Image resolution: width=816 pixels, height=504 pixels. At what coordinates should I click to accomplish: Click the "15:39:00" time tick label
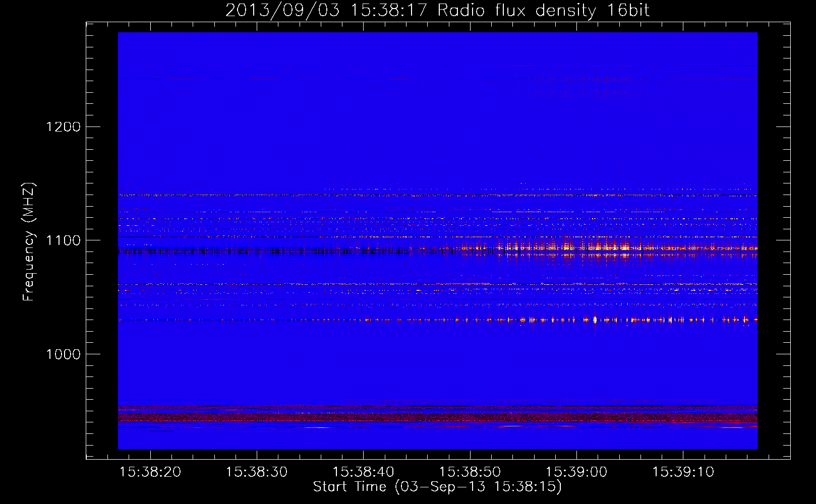tap(576, 472)
